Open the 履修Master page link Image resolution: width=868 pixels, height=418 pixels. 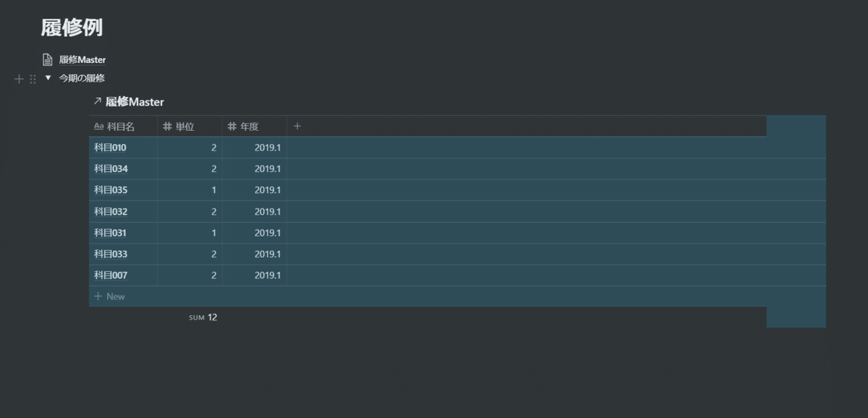[82, 59]
